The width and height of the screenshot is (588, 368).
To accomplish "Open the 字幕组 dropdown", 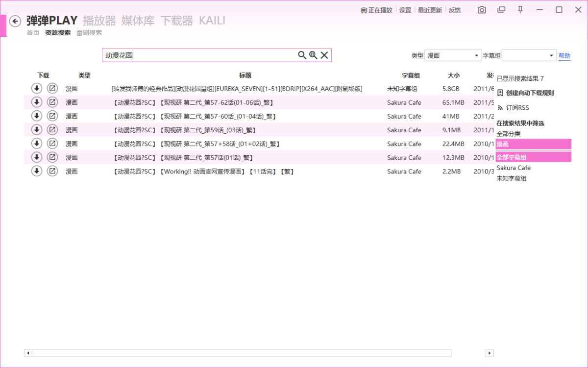I will 529,56.
